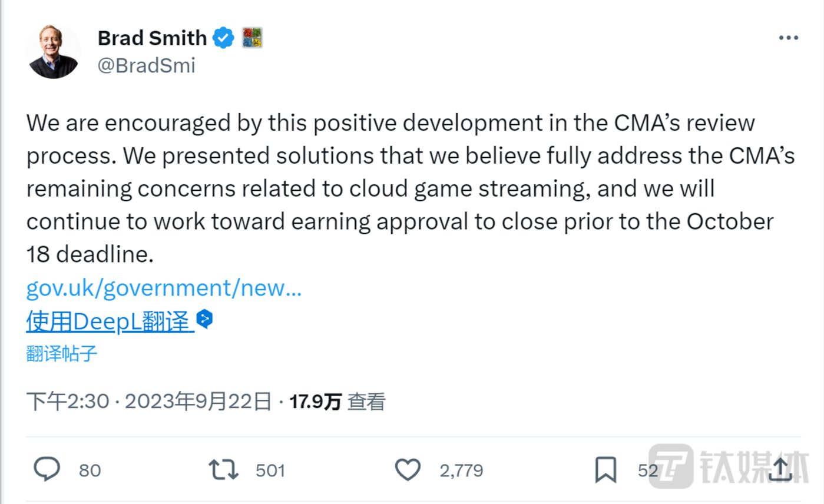Open the three-dot more options menu

[788, 38]
